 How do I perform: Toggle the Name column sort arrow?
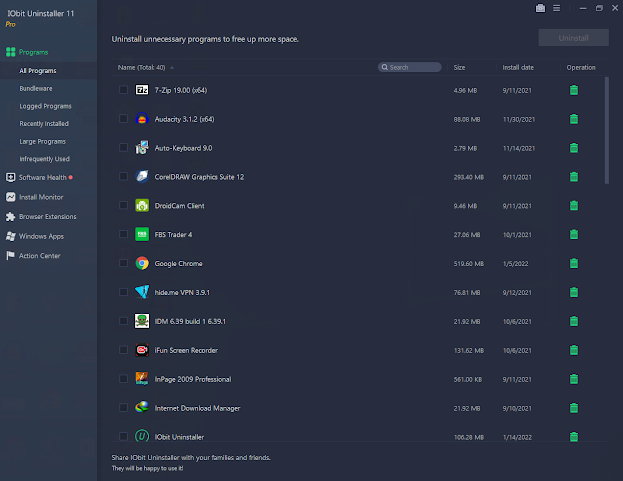click(x=172, y=68)
